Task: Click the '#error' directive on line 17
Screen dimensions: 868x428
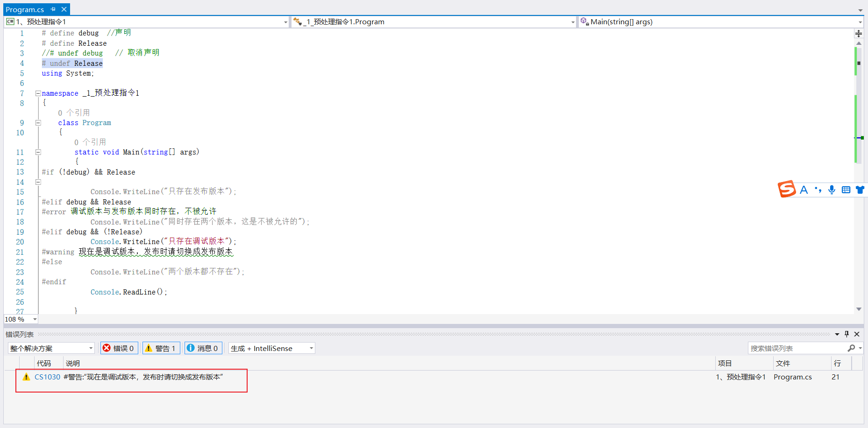Action: click(54, 212)
